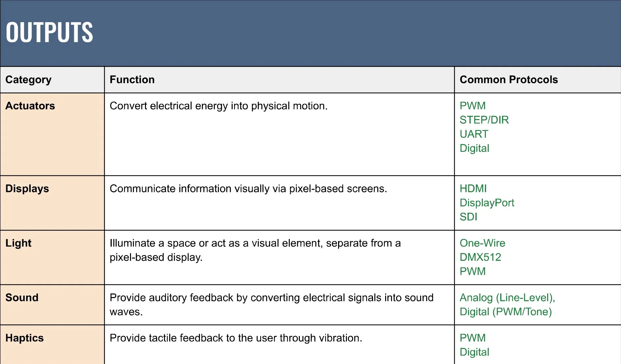The width and height of the screenshot is (621, 364).
Task: Select the Light category cell
Action: 18,243
